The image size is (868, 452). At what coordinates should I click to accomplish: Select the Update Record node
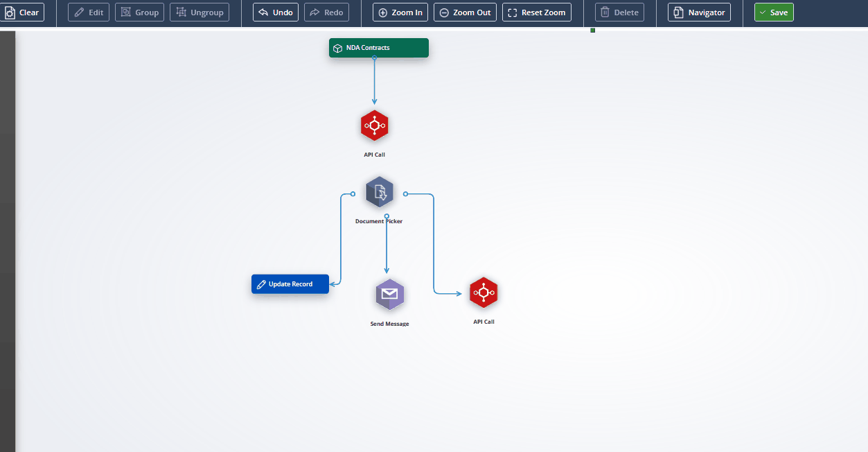pos(290,284)
